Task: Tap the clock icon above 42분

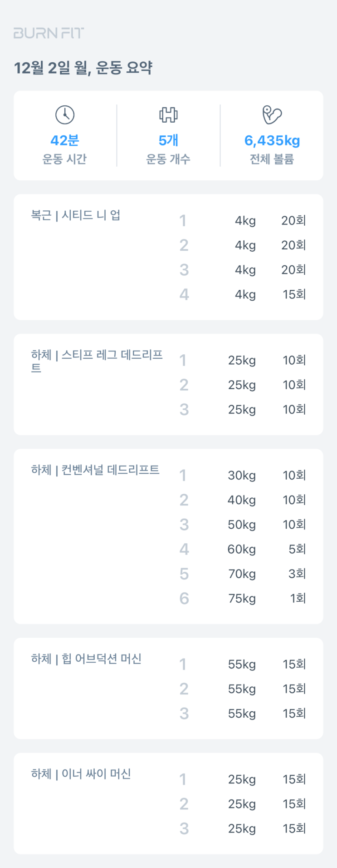Action: (65, 115)
